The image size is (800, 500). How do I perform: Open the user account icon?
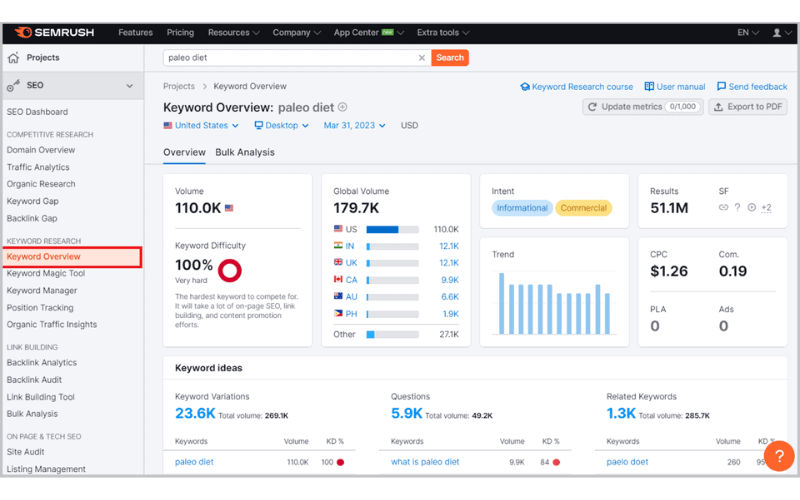tap(777, 33)
